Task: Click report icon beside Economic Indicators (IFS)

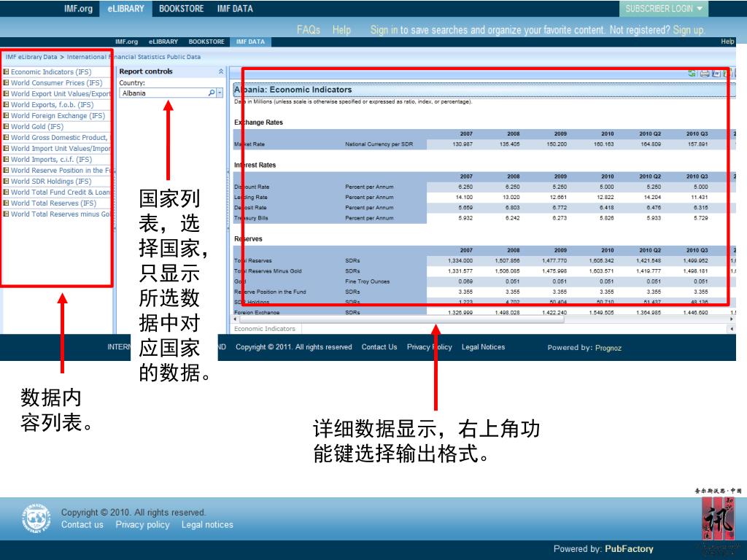Action: 6,71
